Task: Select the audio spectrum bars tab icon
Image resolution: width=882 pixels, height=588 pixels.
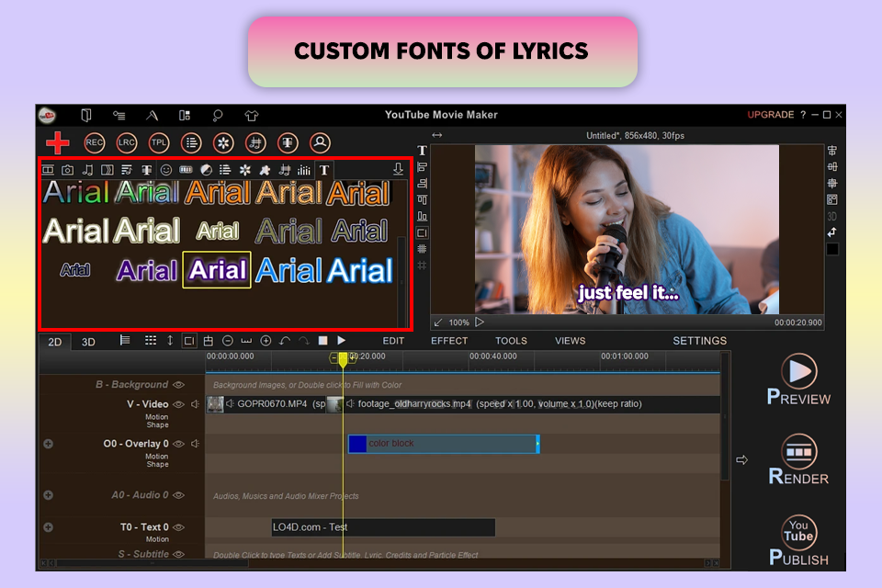Action: [x=304, y=169]
